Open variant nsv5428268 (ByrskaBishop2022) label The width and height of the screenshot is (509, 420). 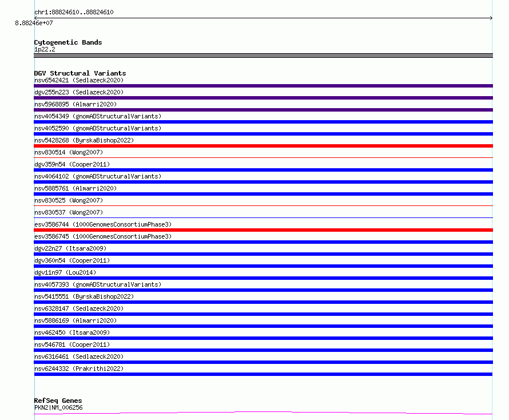[84, 140]
